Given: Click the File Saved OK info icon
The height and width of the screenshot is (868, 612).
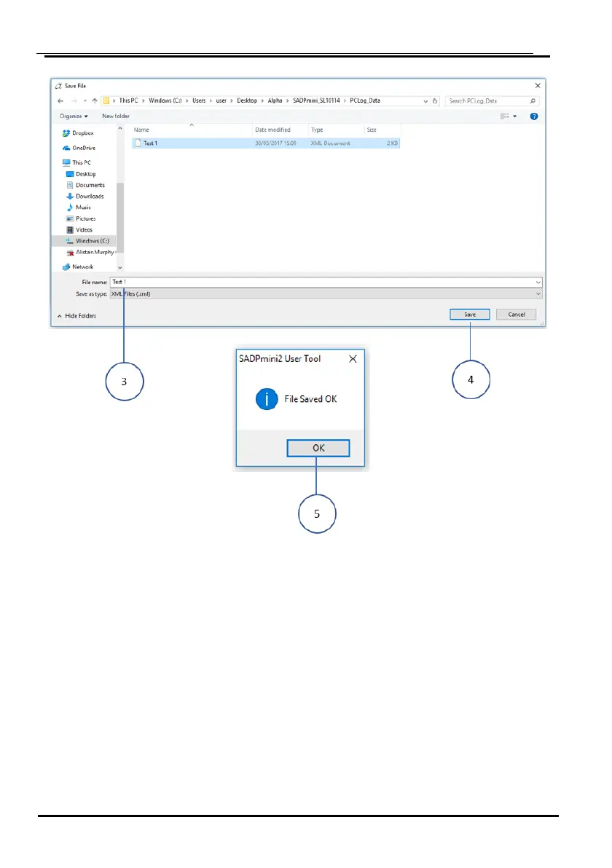Looking at the screenshot, I should (267, 398).
